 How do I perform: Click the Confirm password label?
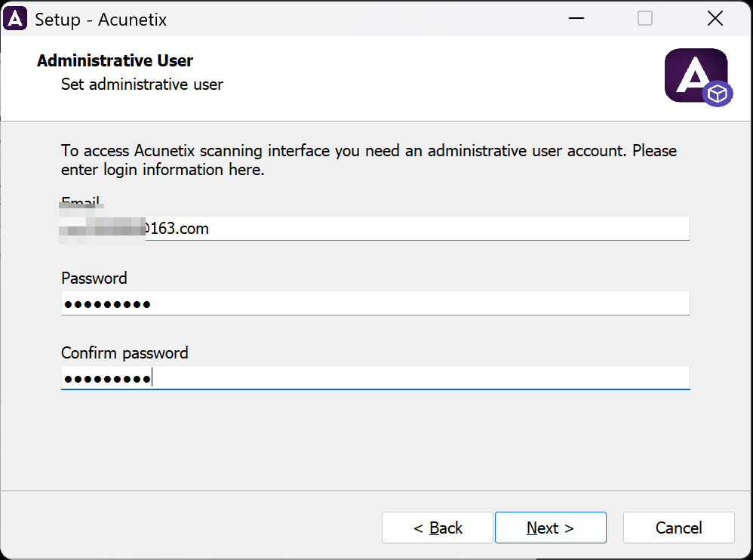click(124, 352)
